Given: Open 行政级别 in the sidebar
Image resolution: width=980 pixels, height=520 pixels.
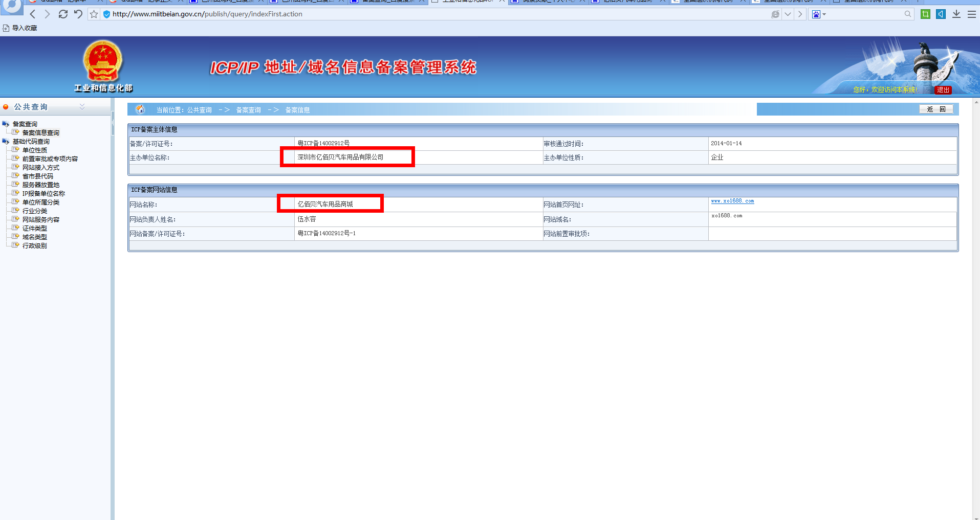Looking at the screenshot, I should pos(34,246).
